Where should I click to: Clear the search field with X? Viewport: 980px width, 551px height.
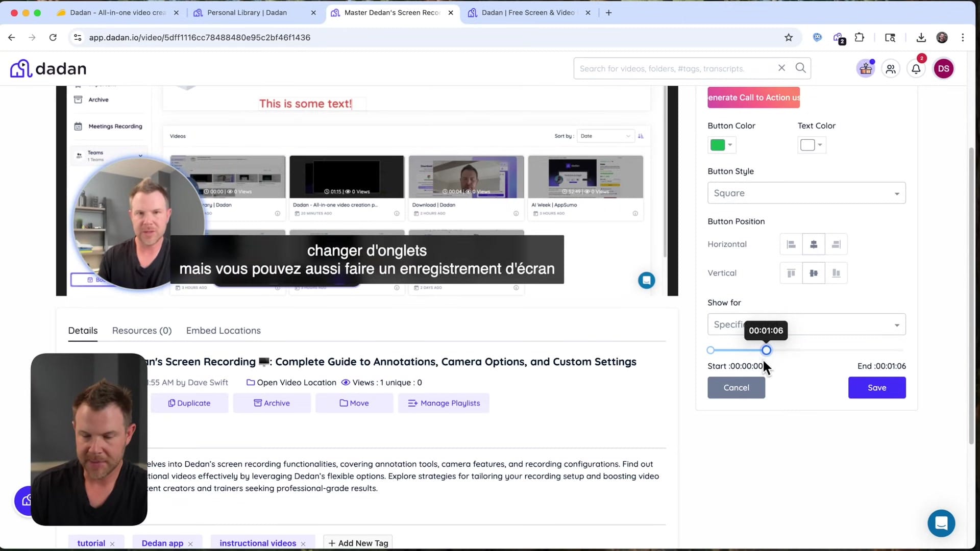[x=781, y=68]
